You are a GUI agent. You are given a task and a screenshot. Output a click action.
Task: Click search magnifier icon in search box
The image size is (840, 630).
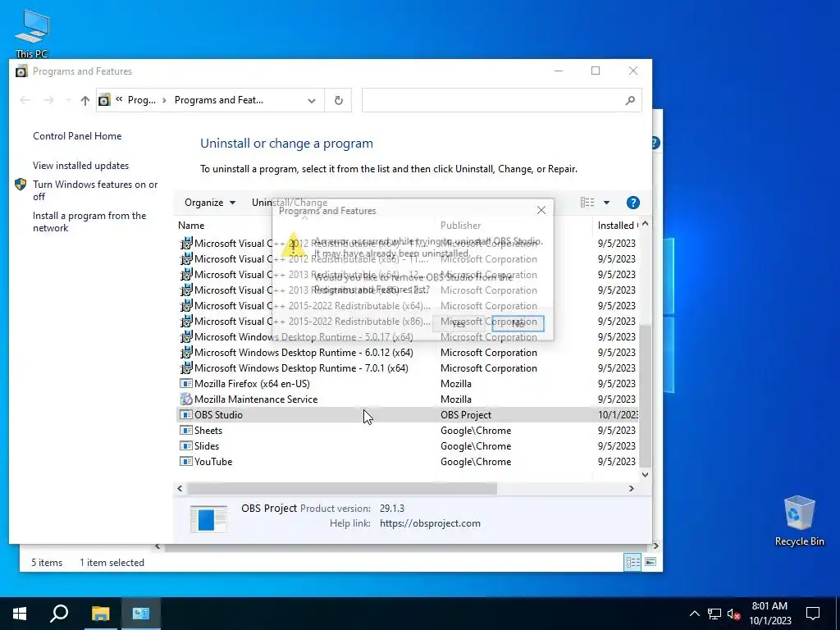[x=630, y=100]
